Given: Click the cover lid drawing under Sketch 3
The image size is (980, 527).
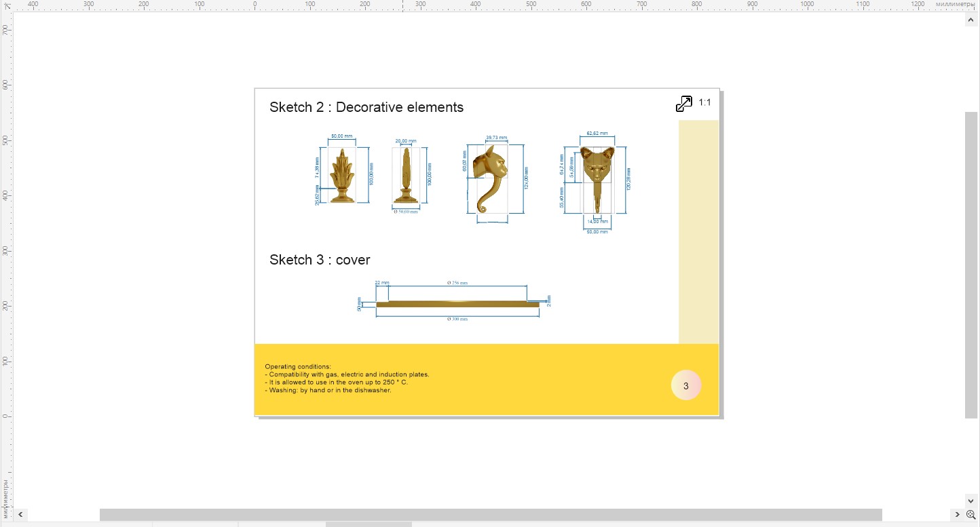Looking at the screenshot, I should 456,303.
